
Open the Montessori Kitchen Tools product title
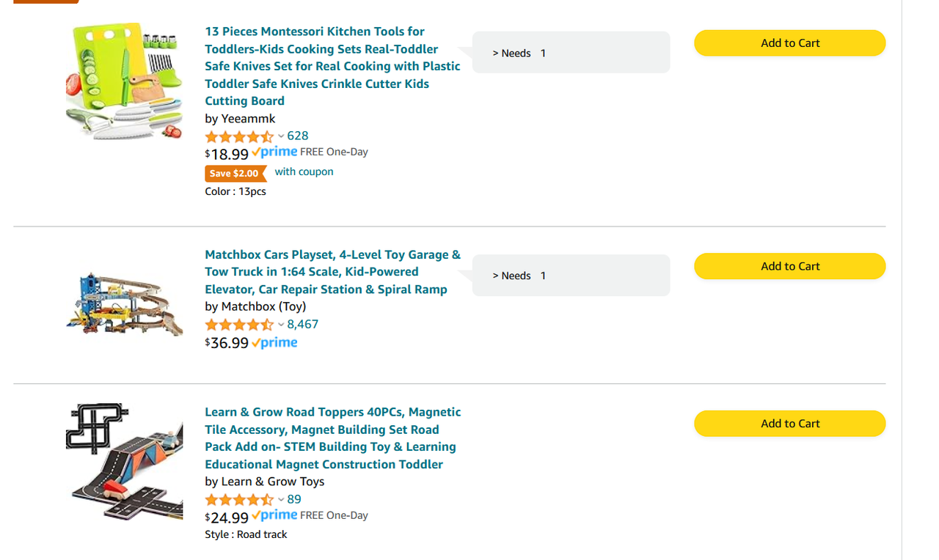[332, 66]
